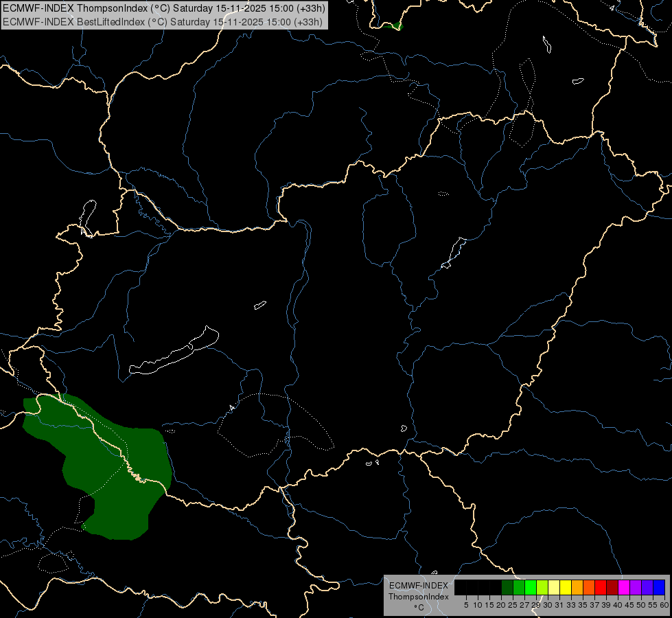The height and width of the screenshot is (618, 672).
Task: Select the violet 50-55 legend swatch
Action: point(647,588)
